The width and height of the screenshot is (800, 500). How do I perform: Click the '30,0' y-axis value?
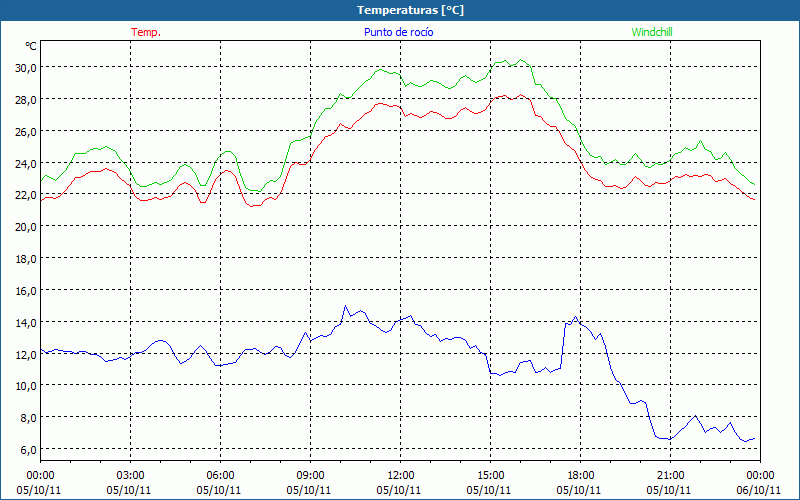(26, 68)
